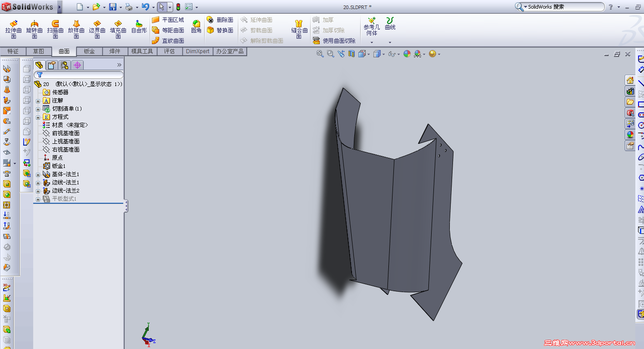Expand the 基体-法兰1 feature node
The image size is (644, 349).
coord(38,174)
